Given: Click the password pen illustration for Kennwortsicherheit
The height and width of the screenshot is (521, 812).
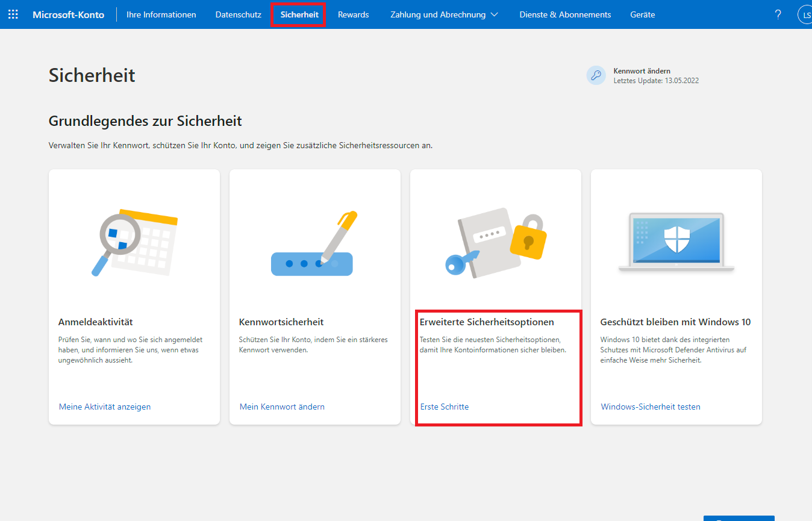Looking at the screenshot, I should pos(314,243).
